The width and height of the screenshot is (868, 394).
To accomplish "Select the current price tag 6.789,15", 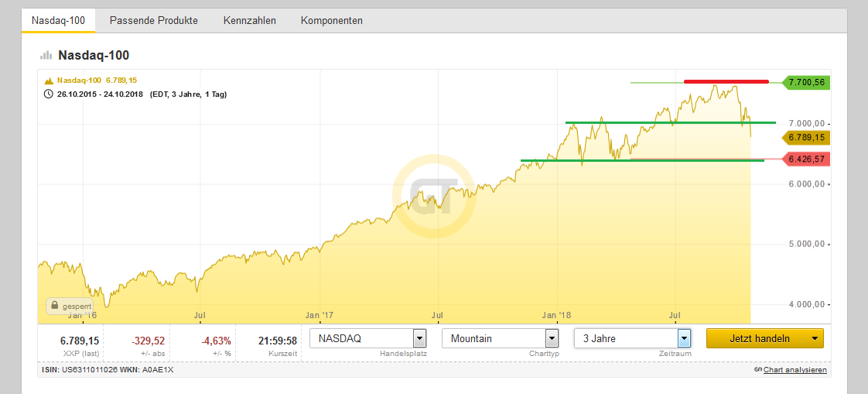I will click(x=806, y=138).
